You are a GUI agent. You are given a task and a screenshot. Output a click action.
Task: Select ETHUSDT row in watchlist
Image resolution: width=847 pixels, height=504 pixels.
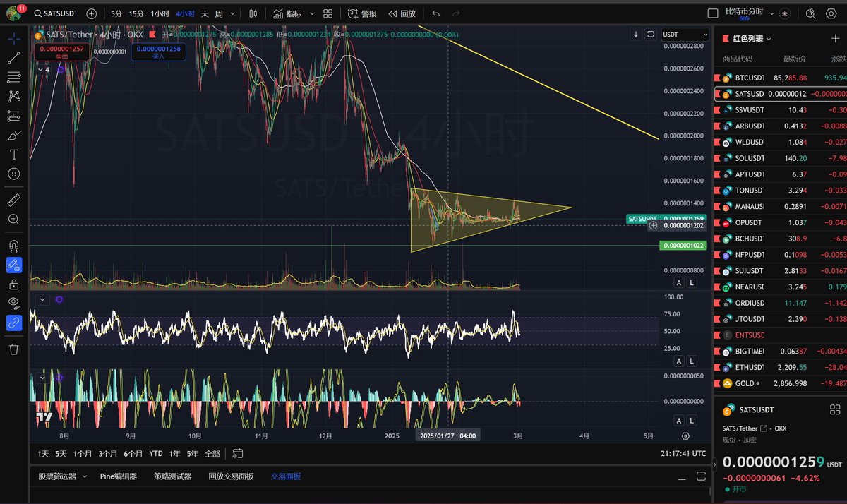(781, 367)
